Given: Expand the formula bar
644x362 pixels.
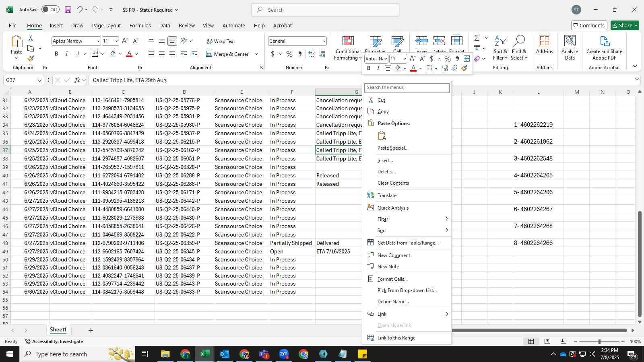Looking at the screenshot, I should (x=637, y=80).
